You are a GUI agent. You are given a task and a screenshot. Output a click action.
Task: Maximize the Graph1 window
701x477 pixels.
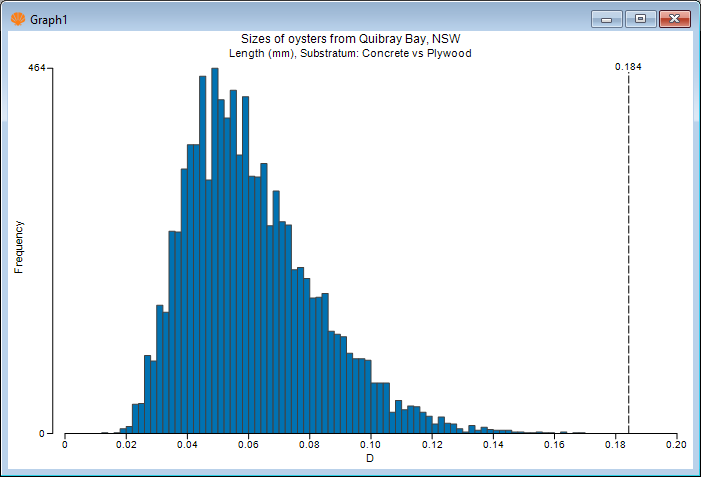point(640,18)
